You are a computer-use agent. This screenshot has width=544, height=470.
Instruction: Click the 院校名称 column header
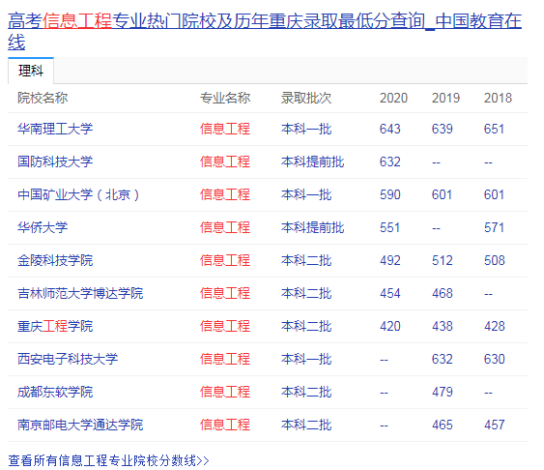[x=43, y=98]
